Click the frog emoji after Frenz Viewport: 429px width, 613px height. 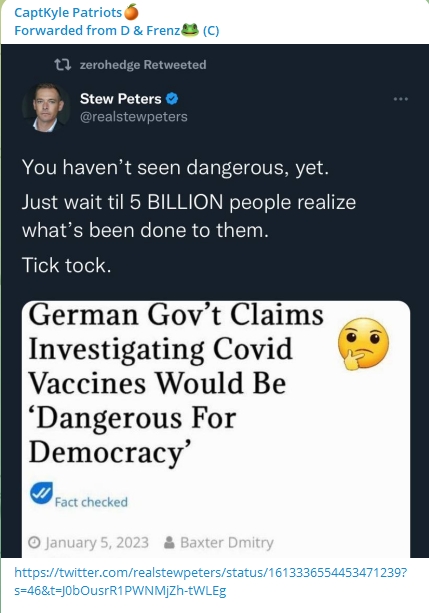click(x=190, y=30)
